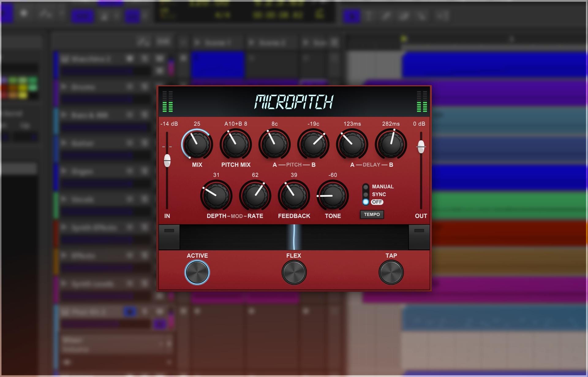Click the Pitch B knob showing -19c
The image size is (588, 377).
tap(313, 144)
